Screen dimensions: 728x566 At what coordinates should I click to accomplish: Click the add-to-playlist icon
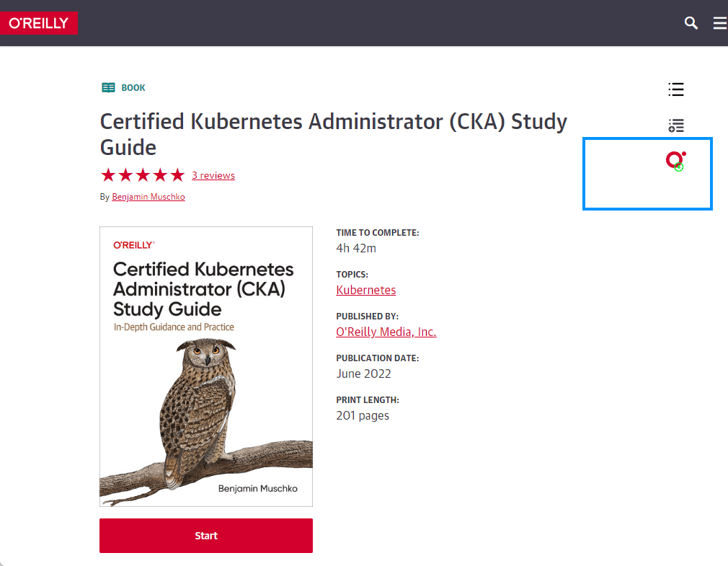(x=676, y=125)
